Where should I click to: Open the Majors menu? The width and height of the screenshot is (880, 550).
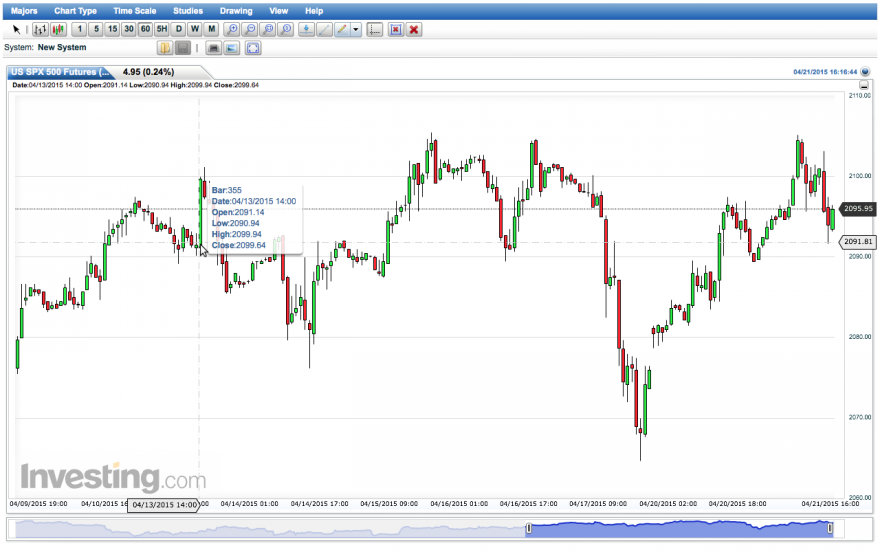click(x=24, y=11)
